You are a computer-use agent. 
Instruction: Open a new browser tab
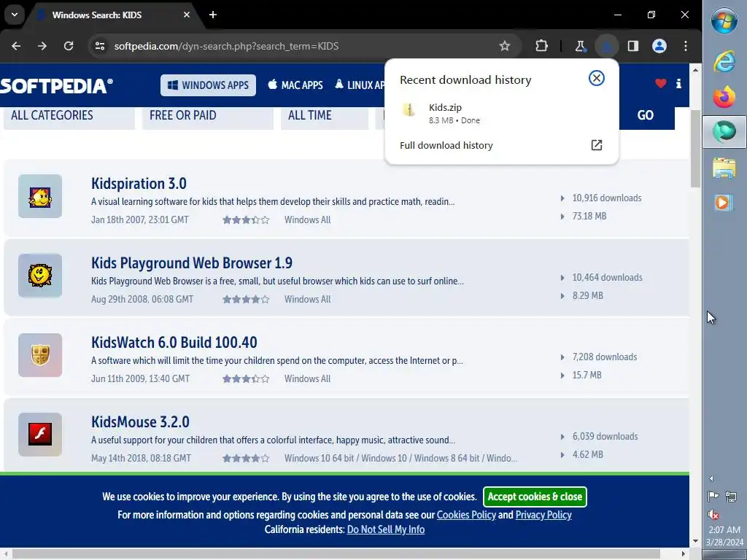tap(213, 15)
